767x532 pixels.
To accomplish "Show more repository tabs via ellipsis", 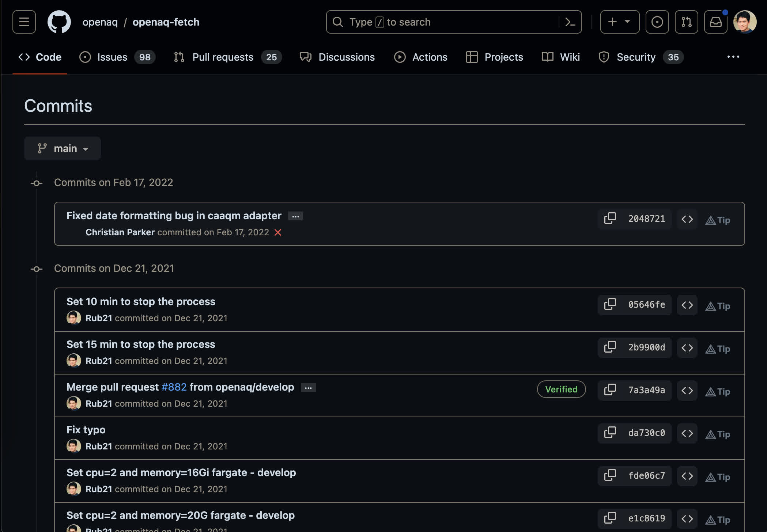I will tap(733, 57).
